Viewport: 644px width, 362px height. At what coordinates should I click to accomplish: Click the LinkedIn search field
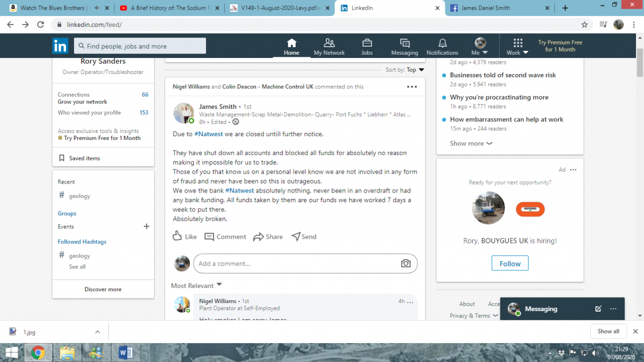[x=140, y=46]
